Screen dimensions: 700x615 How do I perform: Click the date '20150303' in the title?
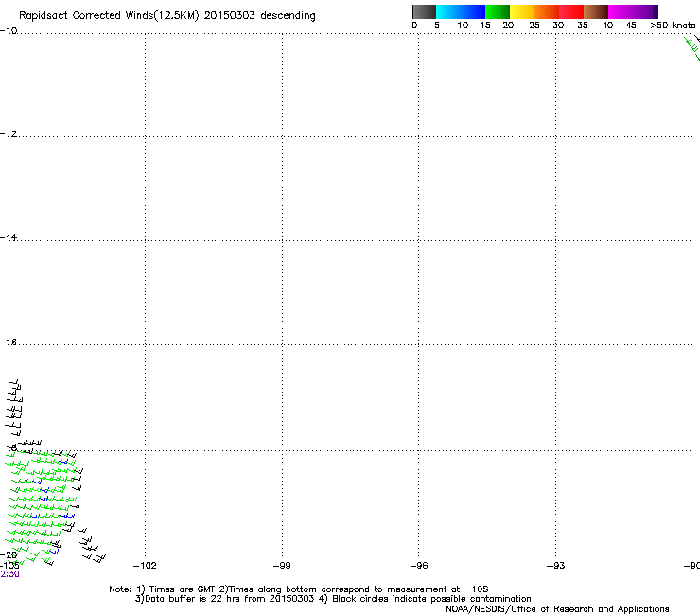click(229, 15)
